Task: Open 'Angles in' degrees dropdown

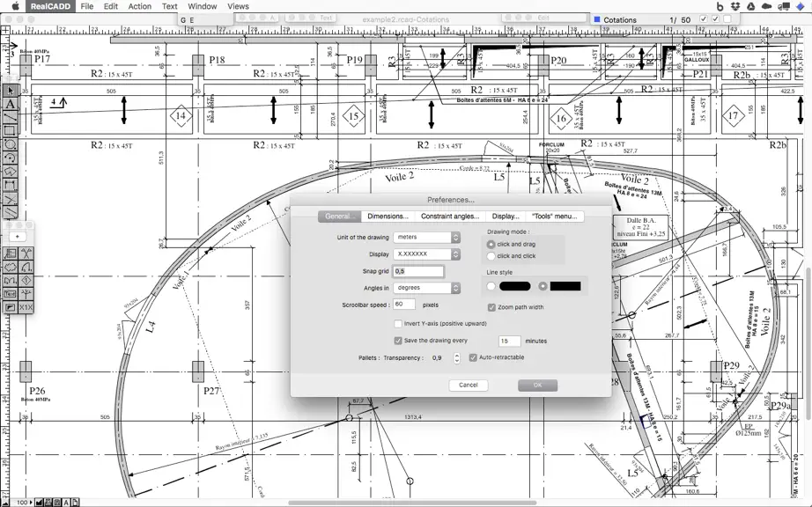Action: click(x=427, y=288)
